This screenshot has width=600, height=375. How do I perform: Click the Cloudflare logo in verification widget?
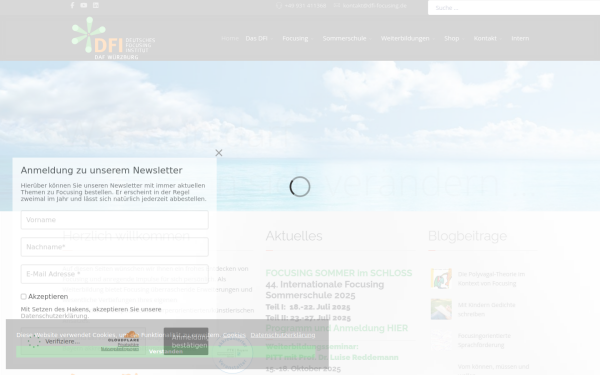point(123,337)
